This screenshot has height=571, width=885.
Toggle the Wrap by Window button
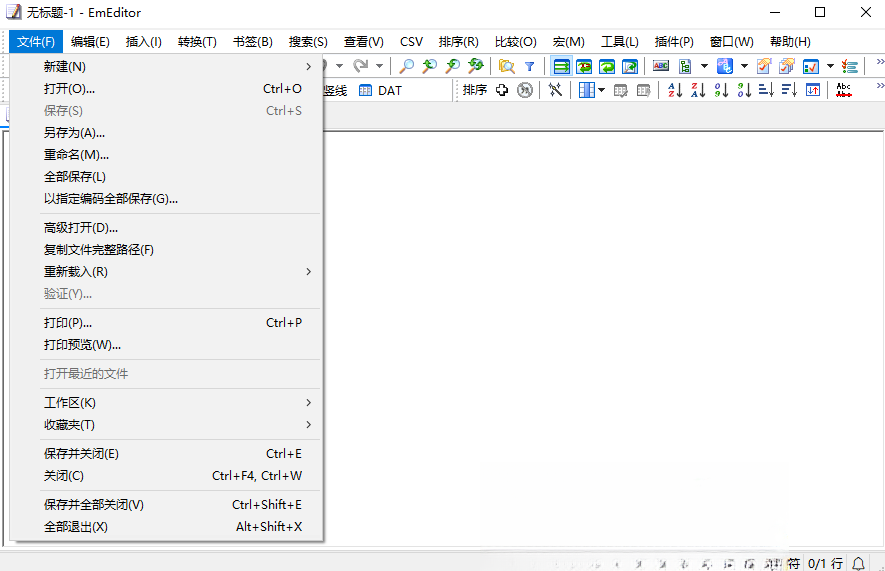click(607, 67)
